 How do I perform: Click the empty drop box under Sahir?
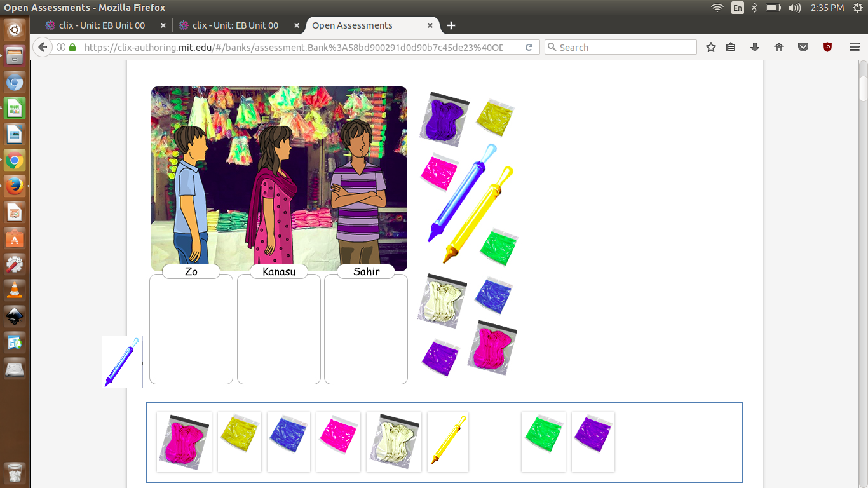coord(366,329)
